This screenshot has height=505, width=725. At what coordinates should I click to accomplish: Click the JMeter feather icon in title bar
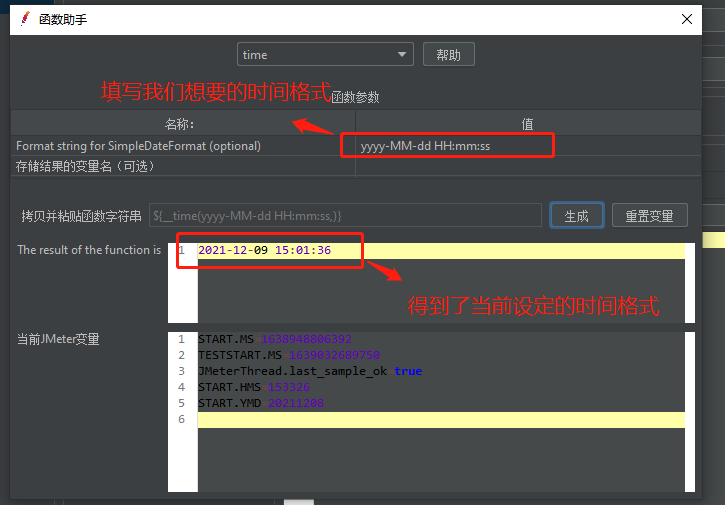(x=25, y=19)
